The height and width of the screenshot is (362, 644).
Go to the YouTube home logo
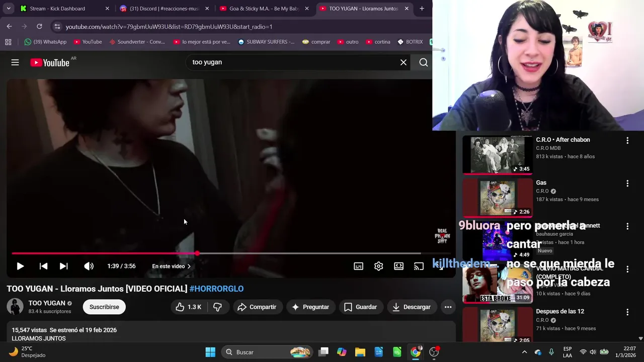(50, 62)
